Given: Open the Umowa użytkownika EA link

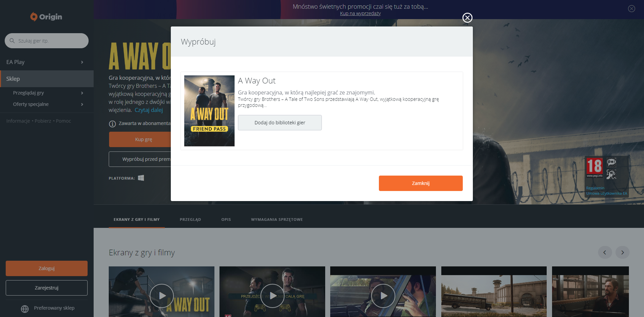Looking at the screenshot, I should pyautogui.click(x=607, y=194).
